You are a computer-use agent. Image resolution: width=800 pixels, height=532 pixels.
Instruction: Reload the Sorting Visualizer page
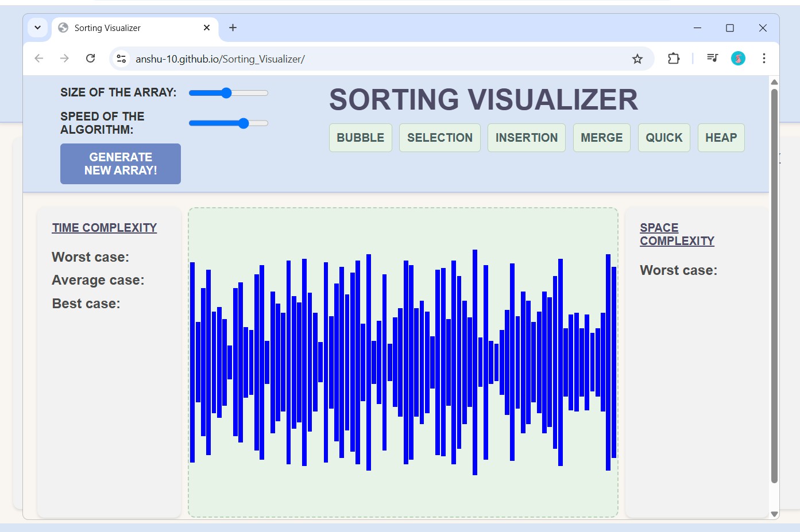(x=90, y=59)
